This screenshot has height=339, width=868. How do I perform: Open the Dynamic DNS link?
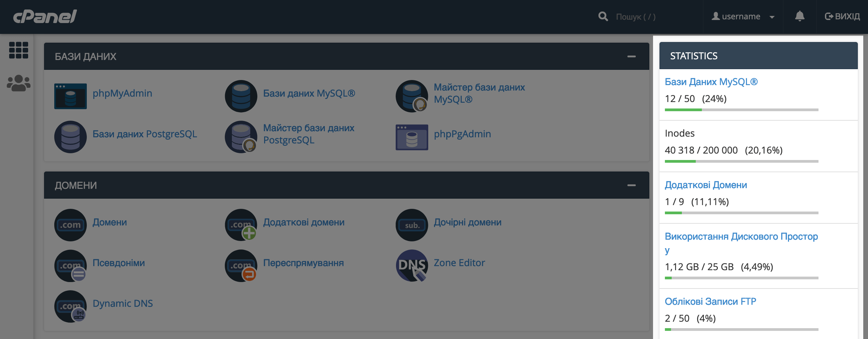pyautogui.click(x=123, y=303)
